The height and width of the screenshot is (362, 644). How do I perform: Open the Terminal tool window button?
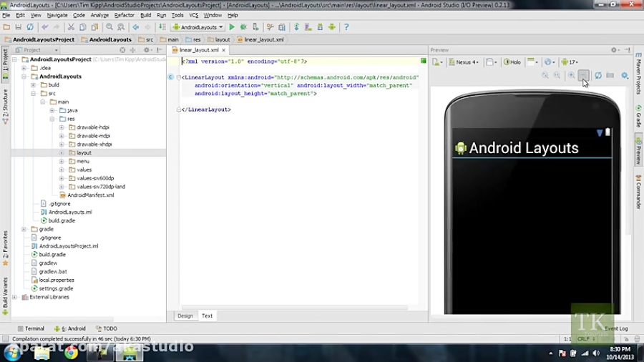pos(31,328)
